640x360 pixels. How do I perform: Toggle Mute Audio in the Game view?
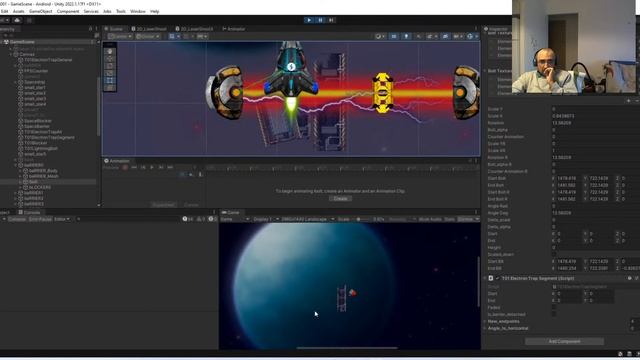(x=430, y=219)
